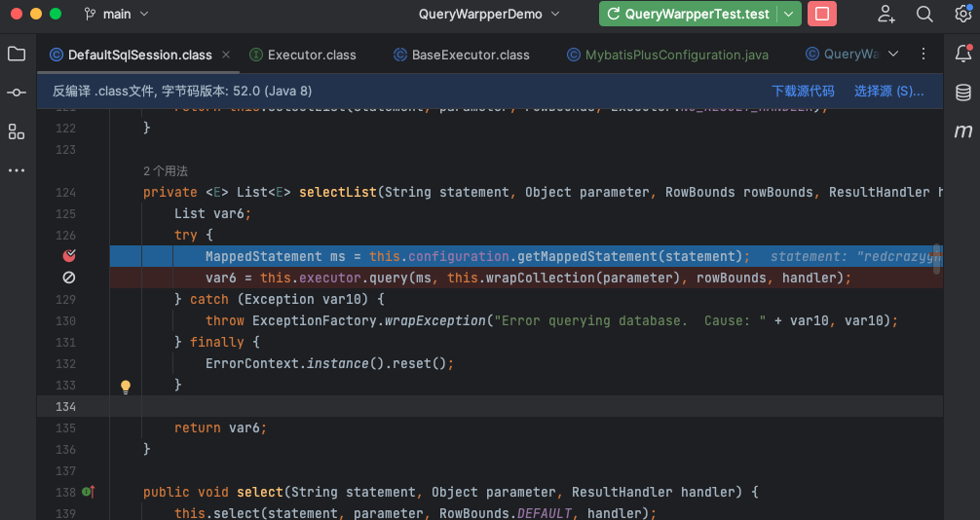Open the Project folder tool window

(17, 54)
